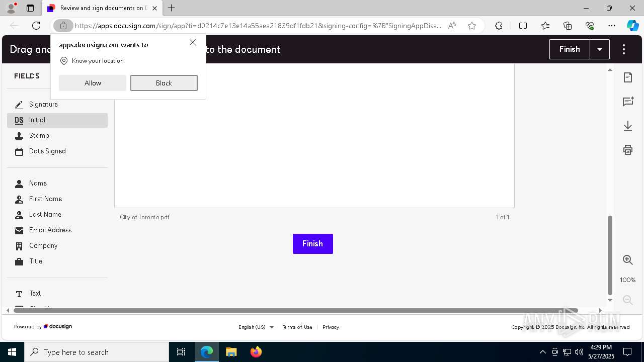Open the three-dot more options menu
644x362 pixels.
click(624, 49)
